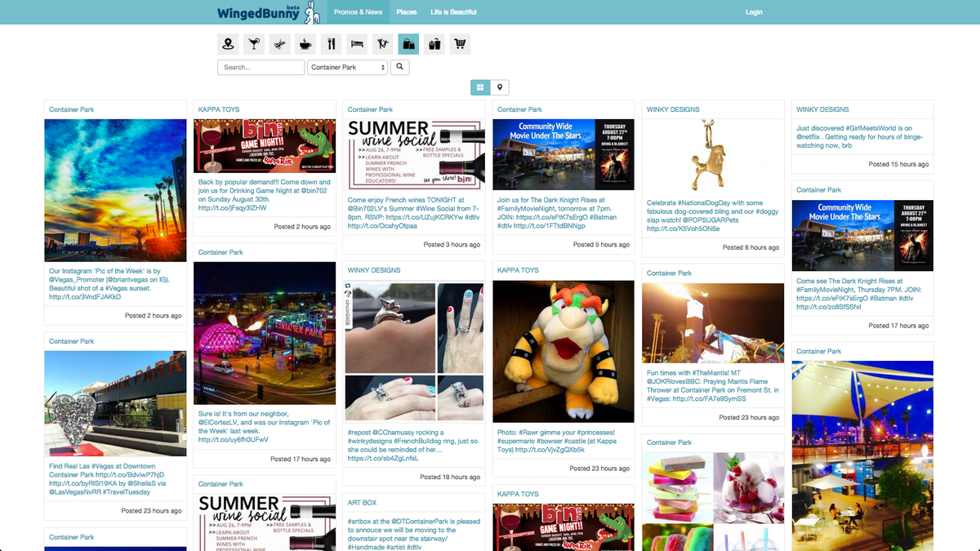Viewport: 980px width, 551px height.
Task: Open the Vegas sunset photo
Action: (x=115, y=190)
